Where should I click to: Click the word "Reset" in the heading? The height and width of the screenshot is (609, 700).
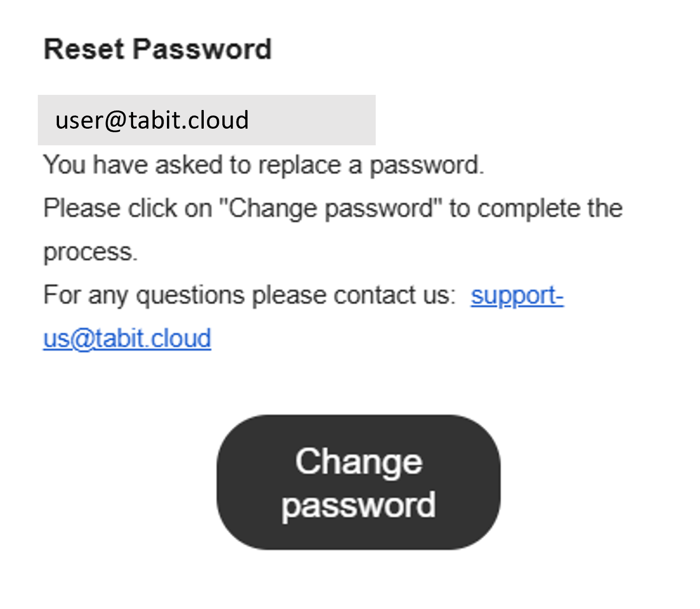coord(84,49)
